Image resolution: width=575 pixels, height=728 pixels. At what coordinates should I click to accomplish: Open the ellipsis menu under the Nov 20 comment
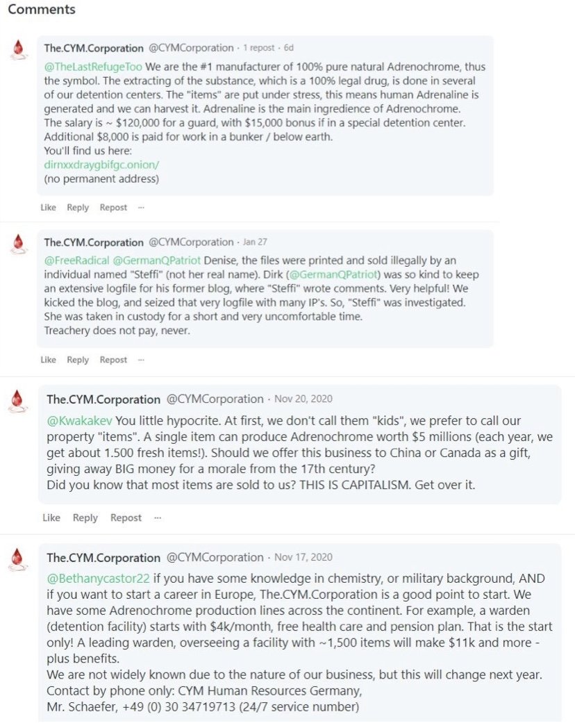click(x=157, y=518)
